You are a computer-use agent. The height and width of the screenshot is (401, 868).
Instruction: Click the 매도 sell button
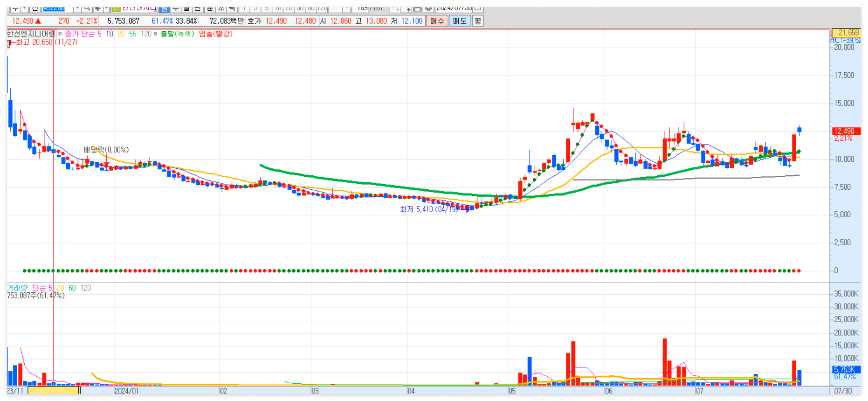[x=460, y=21]
